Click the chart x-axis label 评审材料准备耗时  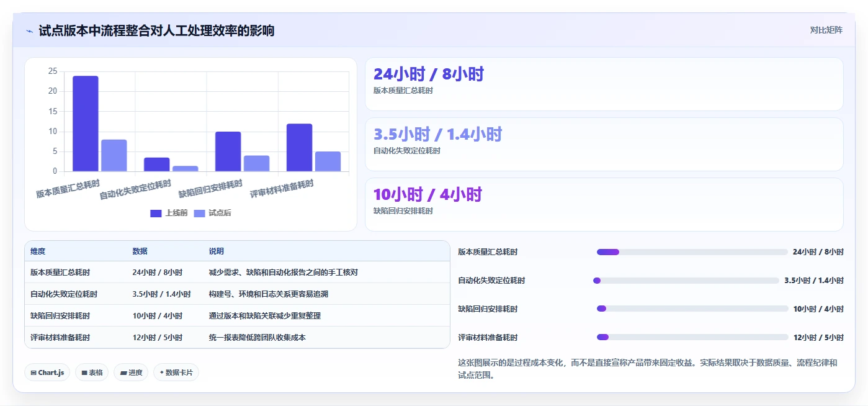click(x=282, y=189)
